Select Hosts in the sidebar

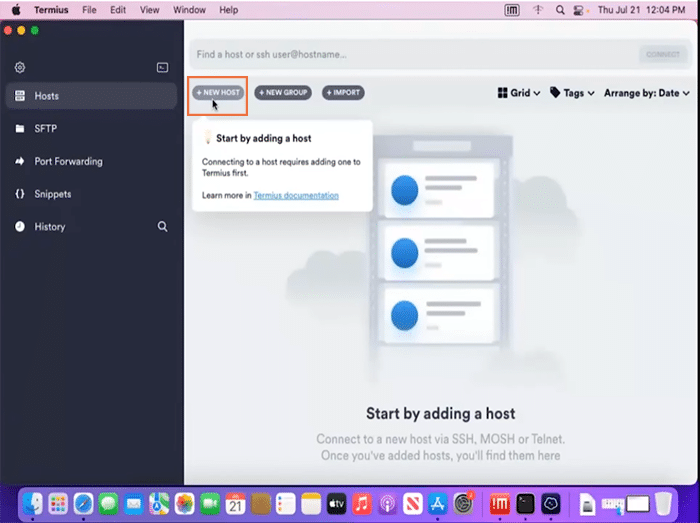pyautogui.click(x=47, y=96)
